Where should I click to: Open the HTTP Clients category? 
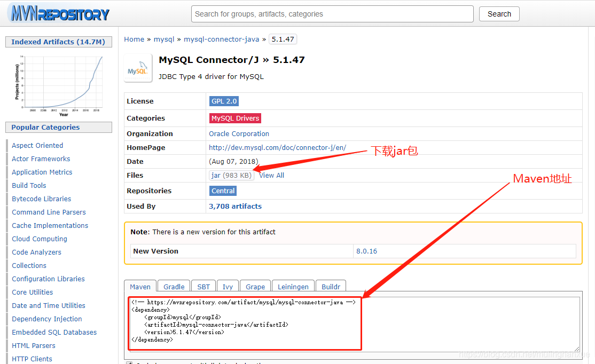[x=32, y=359]
